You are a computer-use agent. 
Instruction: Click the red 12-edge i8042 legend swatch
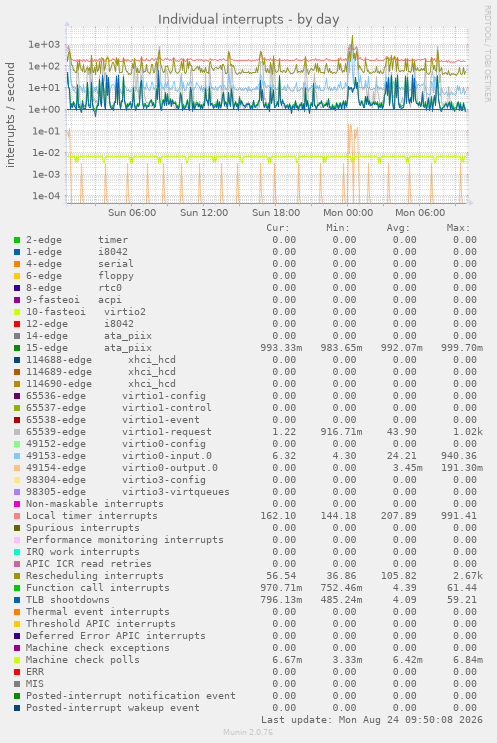17,324
